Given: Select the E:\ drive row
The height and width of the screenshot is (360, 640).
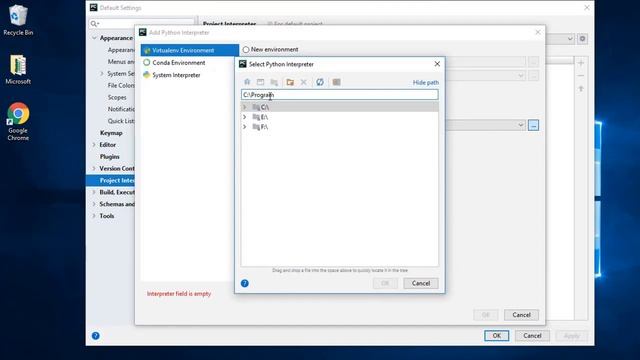Looking at the screenshot, I should click(x=340, y=117).
